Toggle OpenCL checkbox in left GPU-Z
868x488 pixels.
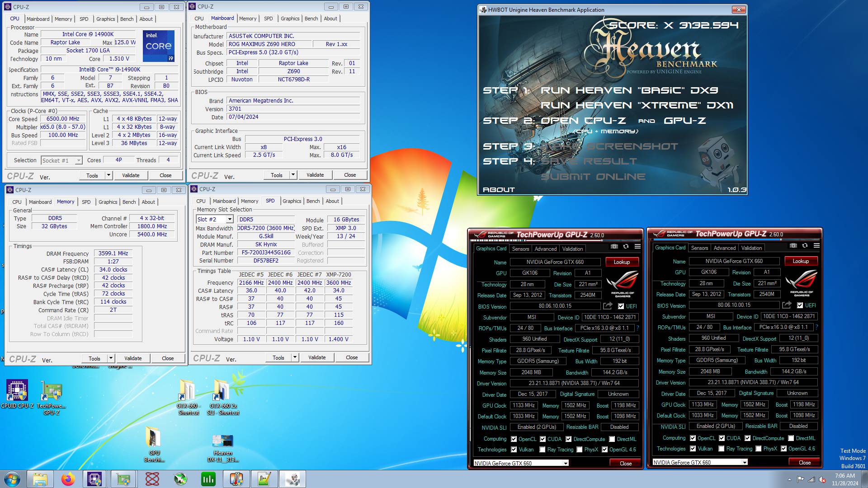tap(514, 439)
